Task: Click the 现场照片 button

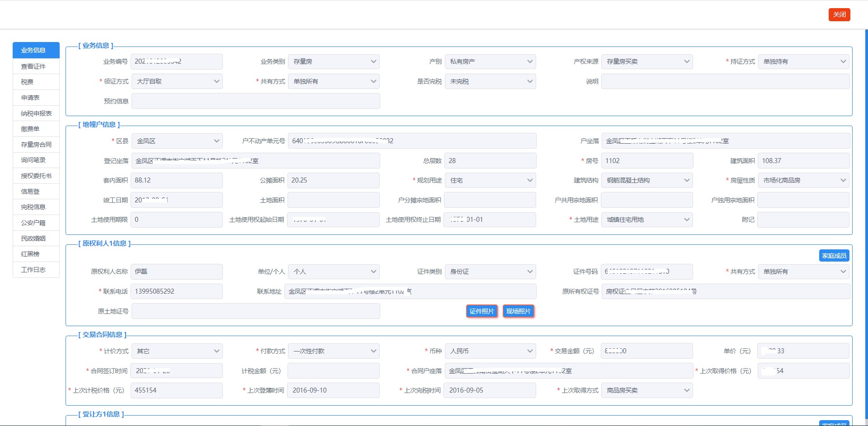Action: pyautogui.click(x=518, y=311)
